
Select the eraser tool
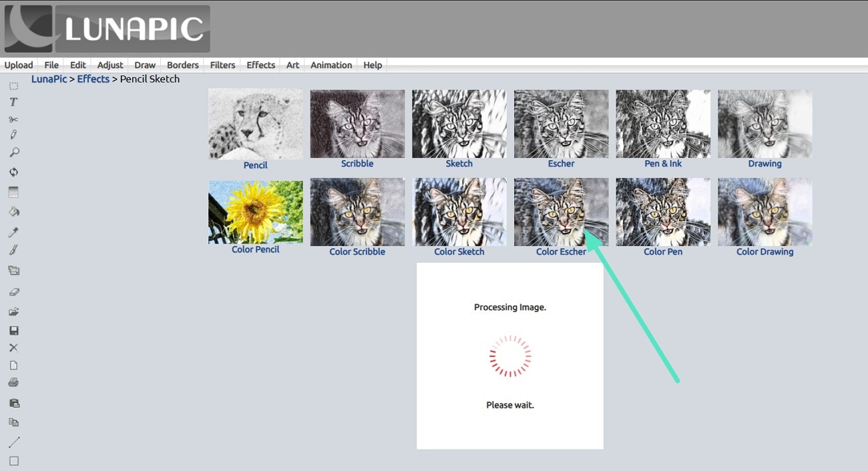point(13,292)
